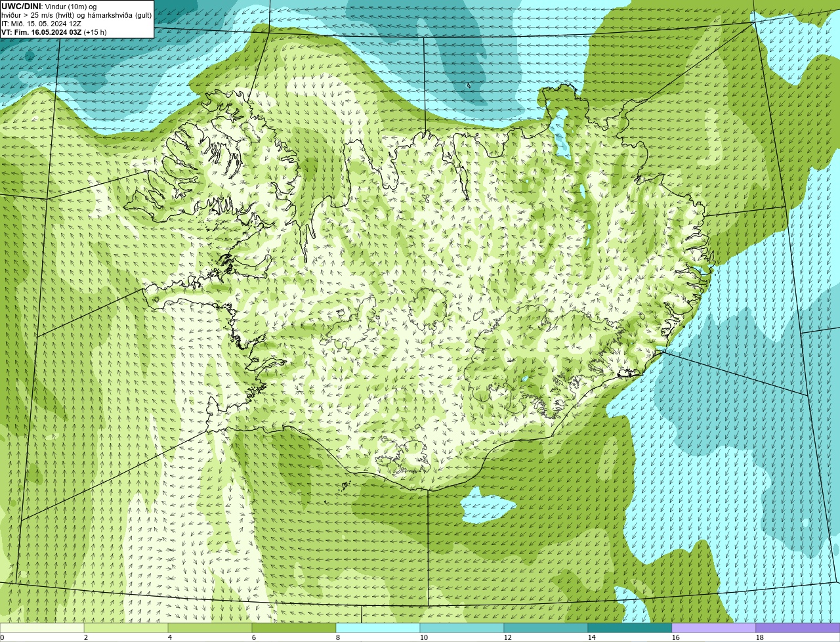Image resolution: width=840 pixels, height=642 pixels.
Task: Click the 4–6 m/s green legend swatch
Action: (210, 628)
